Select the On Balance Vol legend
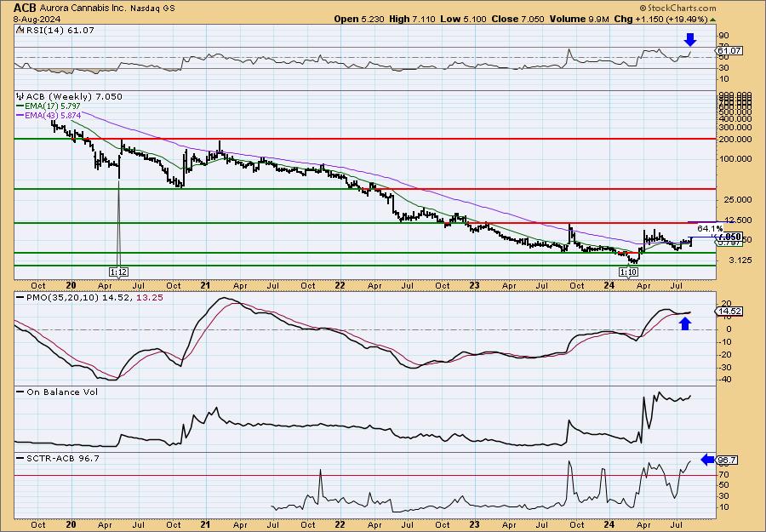Image resolution: width=766 pixels, height=532 pixels. coord(62,392)
